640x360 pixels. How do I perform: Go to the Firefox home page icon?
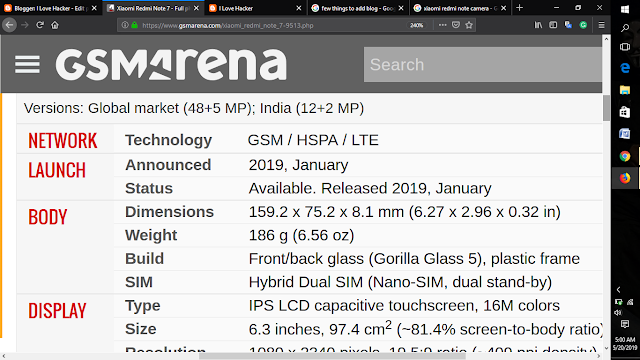(x=55, y=25)
